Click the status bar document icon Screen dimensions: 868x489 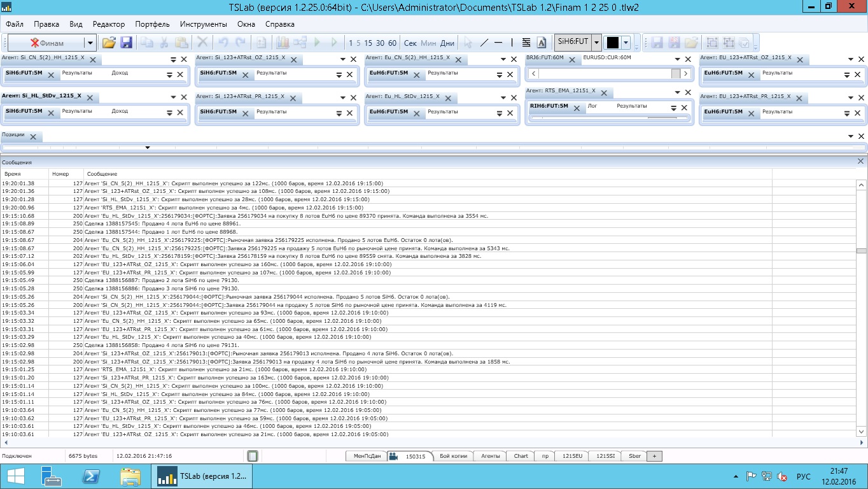click(x=253, y=456)
